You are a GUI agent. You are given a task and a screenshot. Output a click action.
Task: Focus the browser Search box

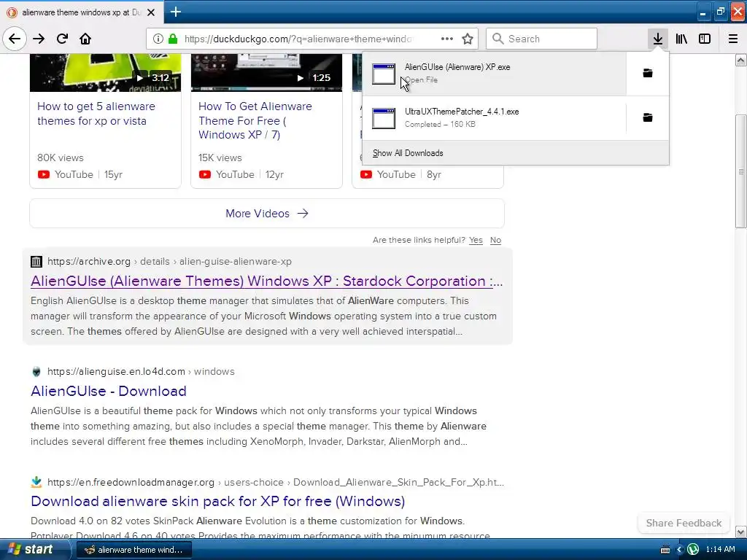coord(541,39)
